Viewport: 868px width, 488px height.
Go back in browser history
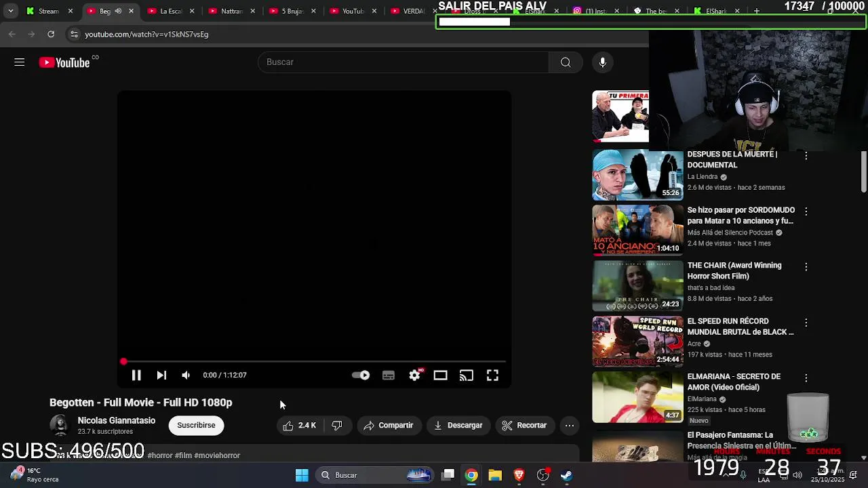tap(12, 34)
